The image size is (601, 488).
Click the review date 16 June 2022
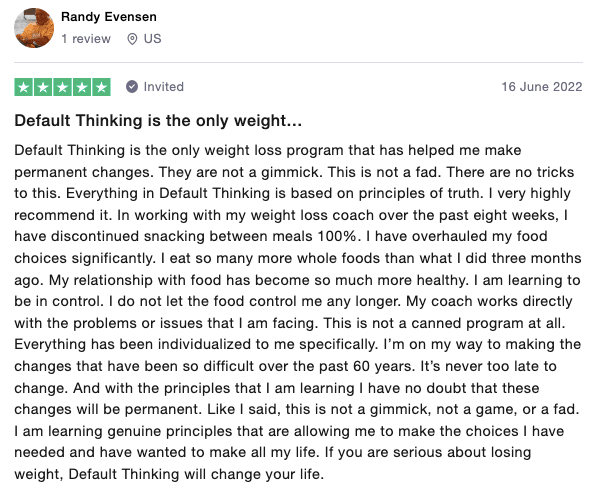543,87
